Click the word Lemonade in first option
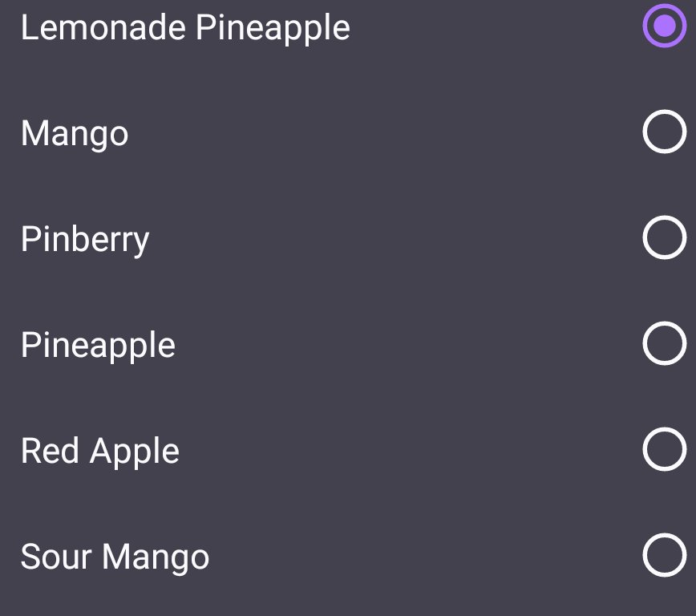Image resolution: width=696 pixels, height=616 pixels. (103, 28)
